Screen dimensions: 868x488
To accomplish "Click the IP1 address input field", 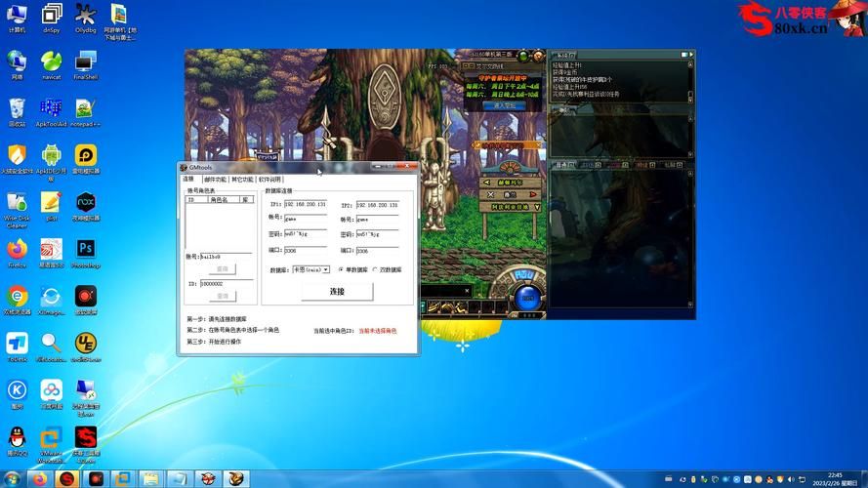I will coord(306,204).
